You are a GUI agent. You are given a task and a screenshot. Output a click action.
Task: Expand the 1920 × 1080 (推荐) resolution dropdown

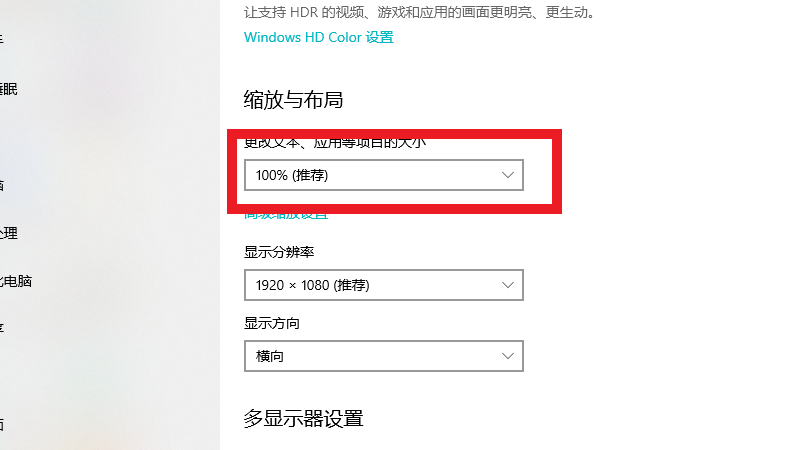click(x=383, y=285)
